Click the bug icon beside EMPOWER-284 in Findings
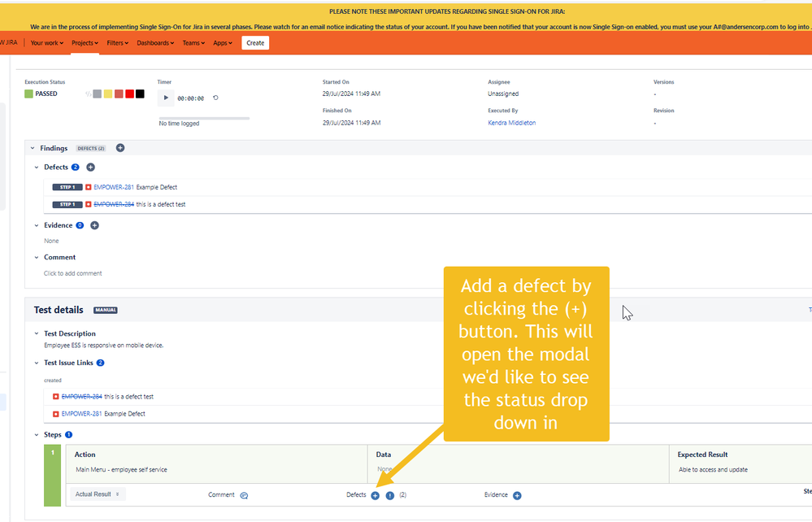 89,205
